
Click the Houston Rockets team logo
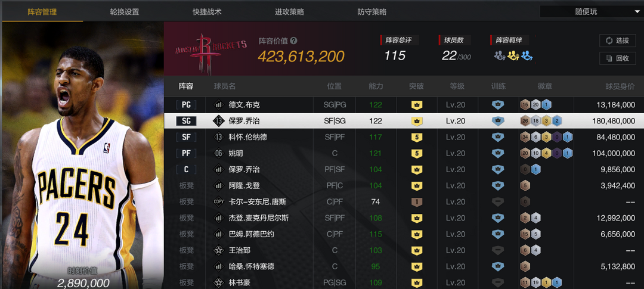click(211, 52)
